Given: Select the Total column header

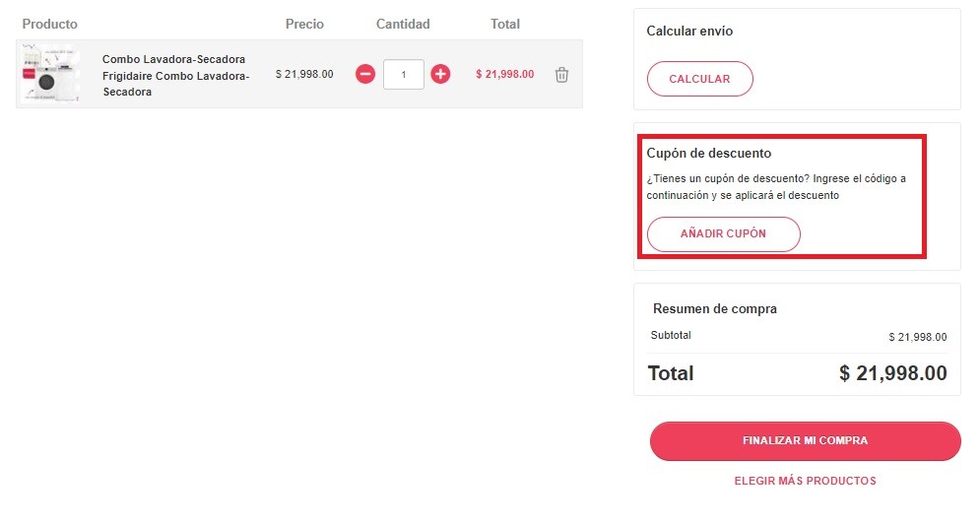Looking at the screenshot, I should pyautogui.click(x=505, y=24).
